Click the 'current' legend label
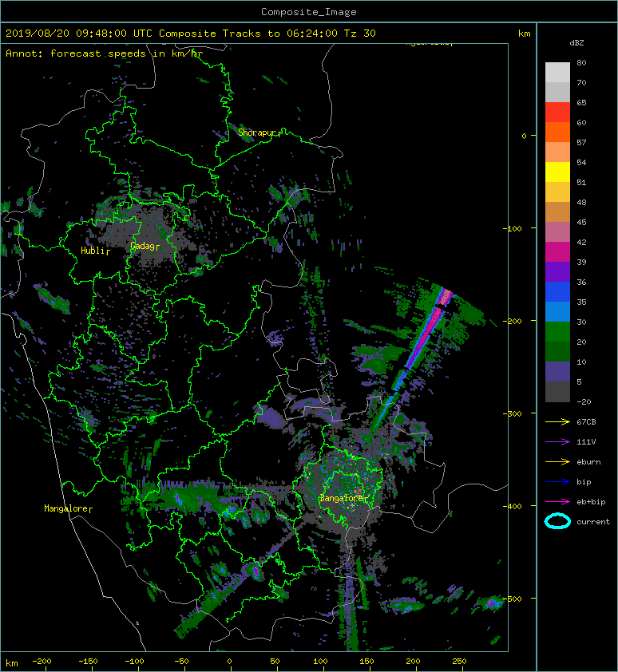The width and height of the screenshot is (618, 672). 593,522
